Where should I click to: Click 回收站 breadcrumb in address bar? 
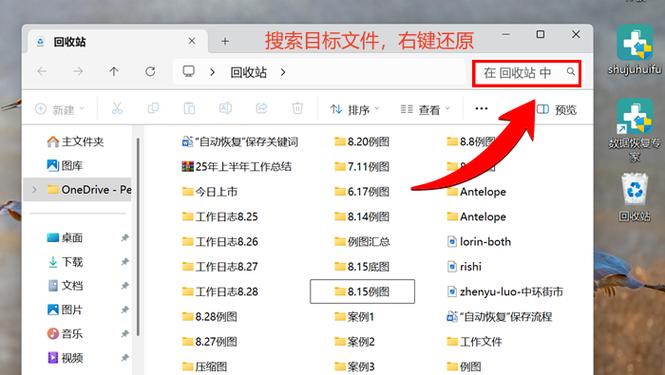pyautogui.click(x=249, y=73)
